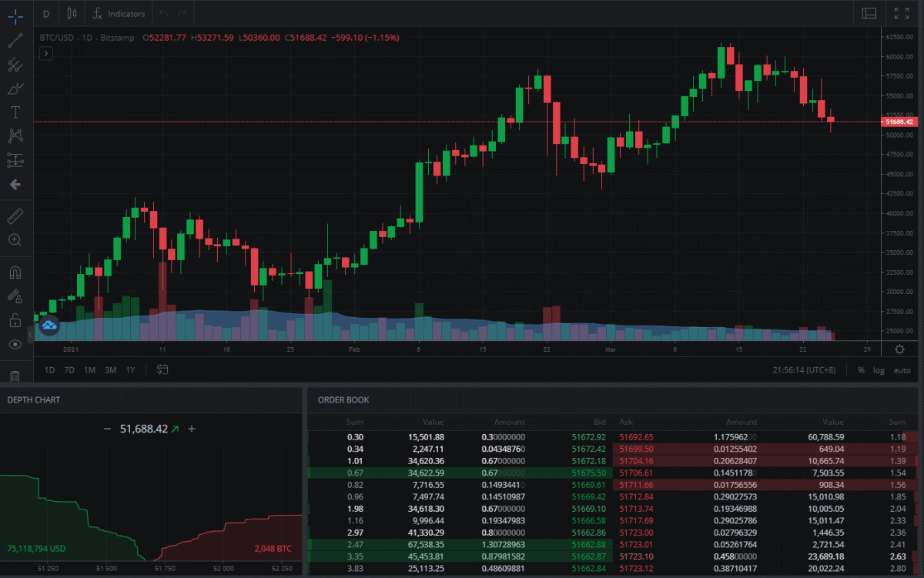Select the crosshair cursor tool
Viewport: 924px width, 578px height.
point(15,15)
